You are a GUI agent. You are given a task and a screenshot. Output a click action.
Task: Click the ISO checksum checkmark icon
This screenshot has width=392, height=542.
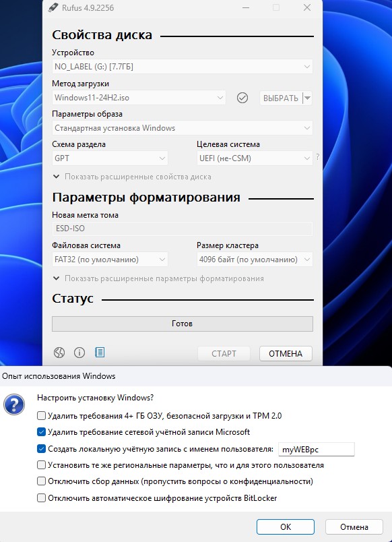click(242, 98)
